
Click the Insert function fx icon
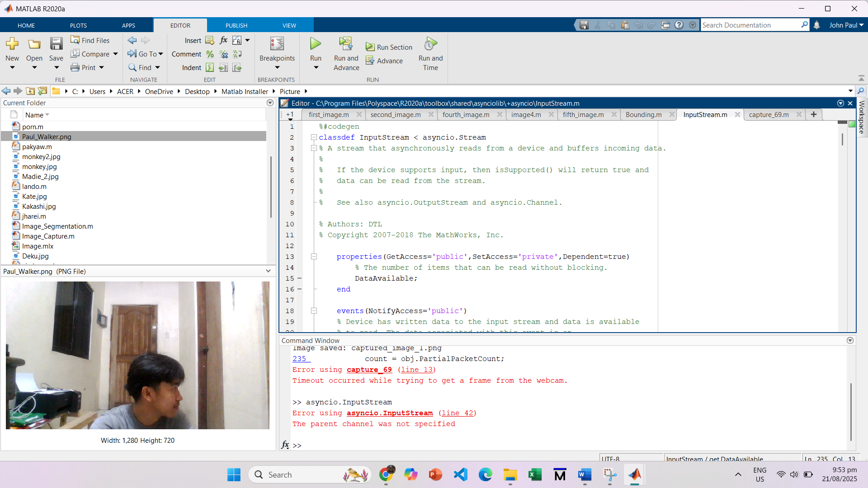click(x=223, y=40)
